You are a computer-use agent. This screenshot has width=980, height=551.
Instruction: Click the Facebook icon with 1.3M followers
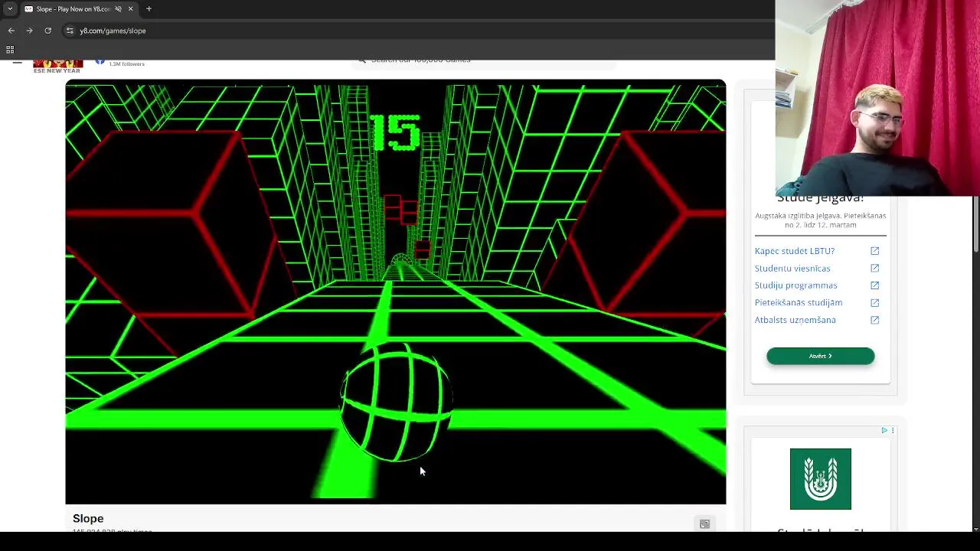[x=100, y=62]
